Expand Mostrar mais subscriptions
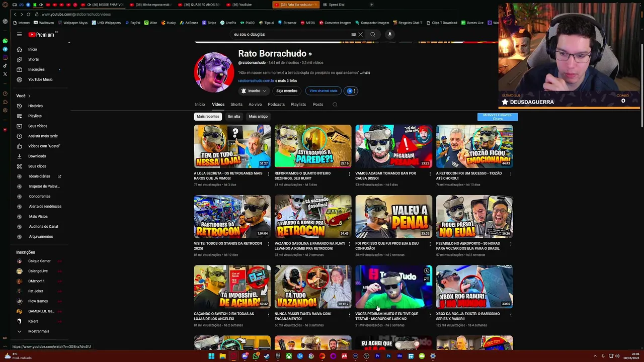Viewport: 644px width, 362px height. tap(38, 331)
